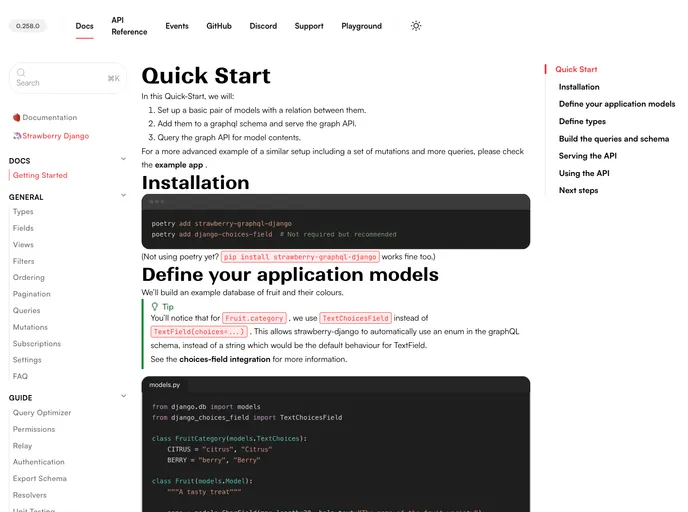Click the Tip lightbulb icon

pos(154,307)
